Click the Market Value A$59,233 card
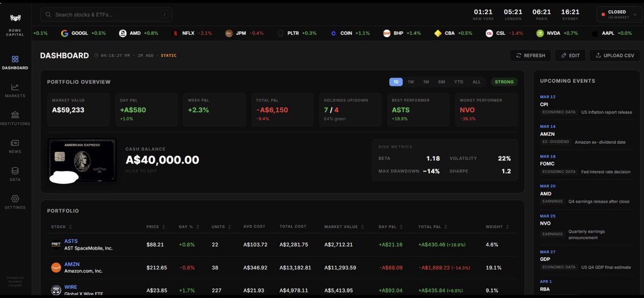 [x=78, y=110]
